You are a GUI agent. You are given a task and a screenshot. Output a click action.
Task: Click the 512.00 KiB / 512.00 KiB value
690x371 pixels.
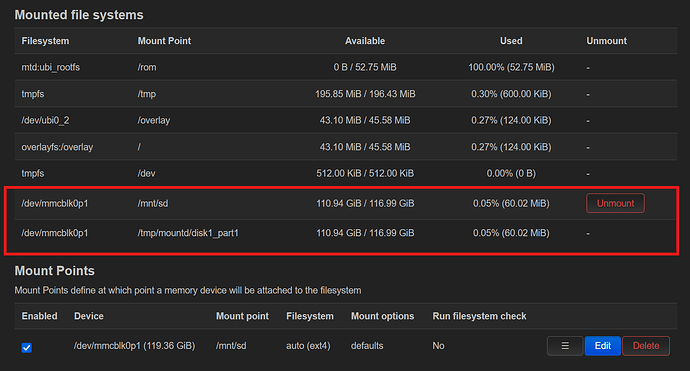365,173
